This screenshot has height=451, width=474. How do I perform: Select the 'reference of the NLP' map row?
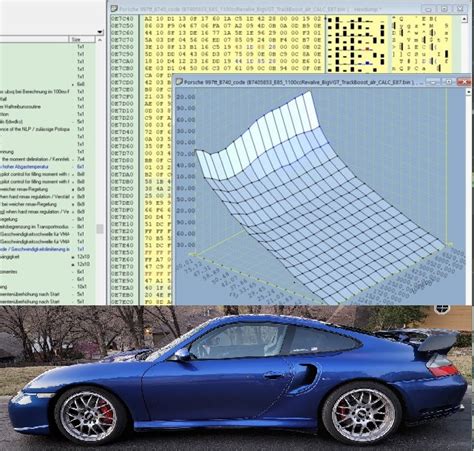pos(43,129)
